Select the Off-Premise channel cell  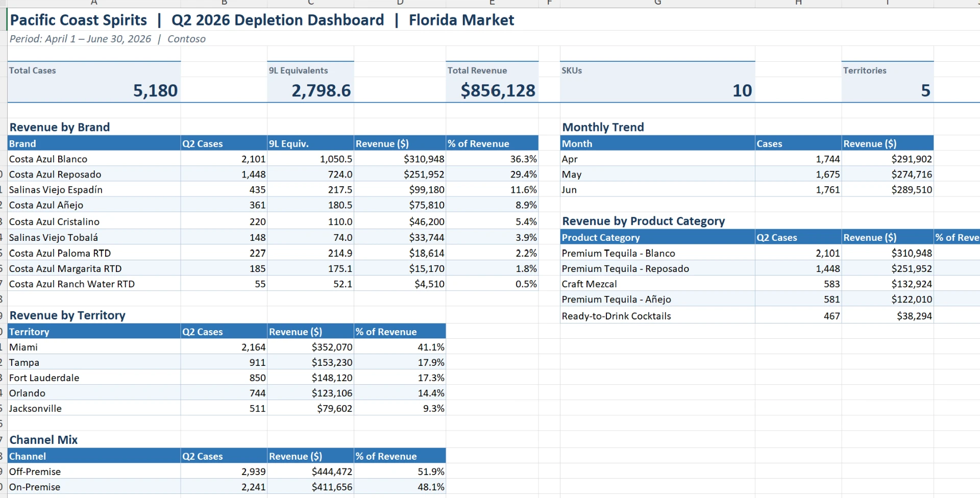pyautogui.click(x=94, y=471)
